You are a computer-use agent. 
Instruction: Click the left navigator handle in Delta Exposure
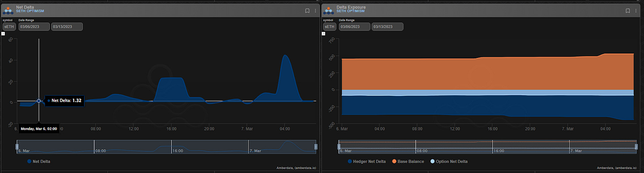(338, 146)
